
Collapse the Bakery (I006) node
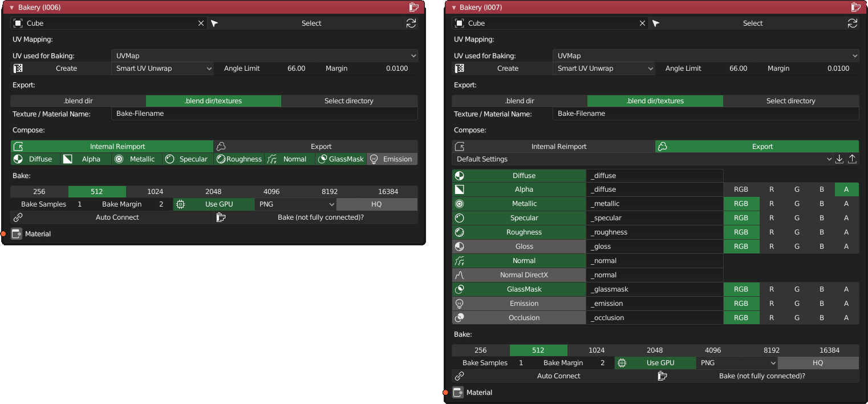[11, 8]
